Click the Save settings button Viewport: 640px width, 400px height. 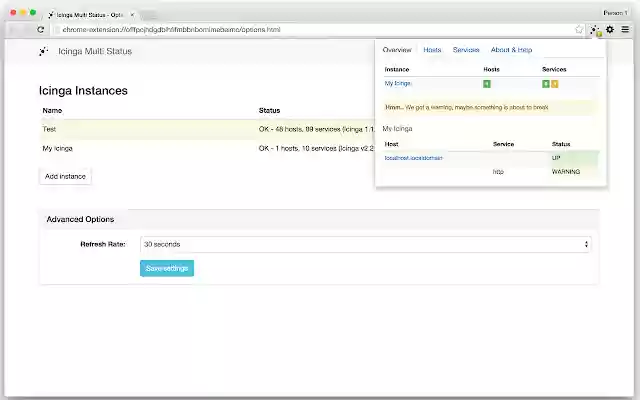pos(167,268)
